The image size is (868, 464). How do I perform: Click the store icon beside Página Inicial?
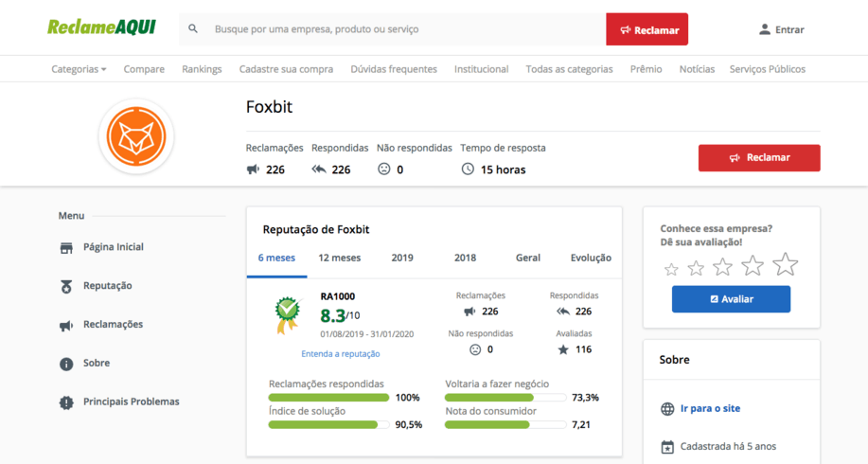tap(66, 247)
